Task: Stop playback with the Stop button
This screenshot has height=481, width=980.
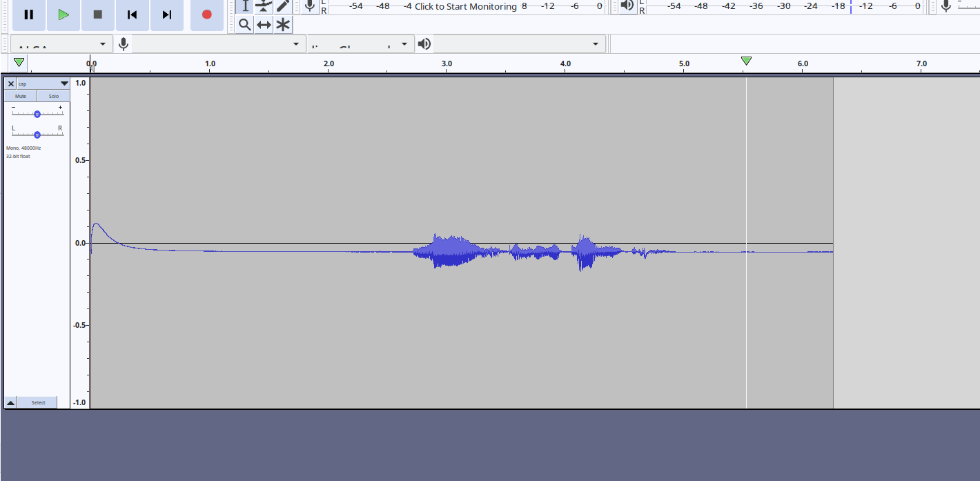Action: 98,14
